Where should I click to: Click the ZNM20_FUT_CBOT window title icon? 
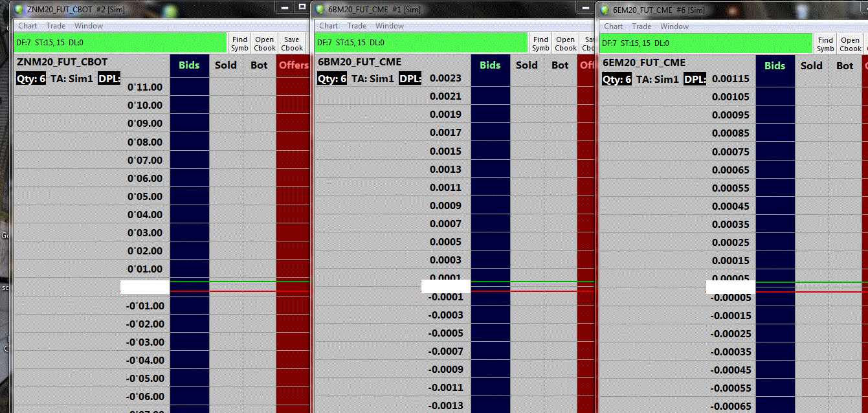(x=18, y=9)
